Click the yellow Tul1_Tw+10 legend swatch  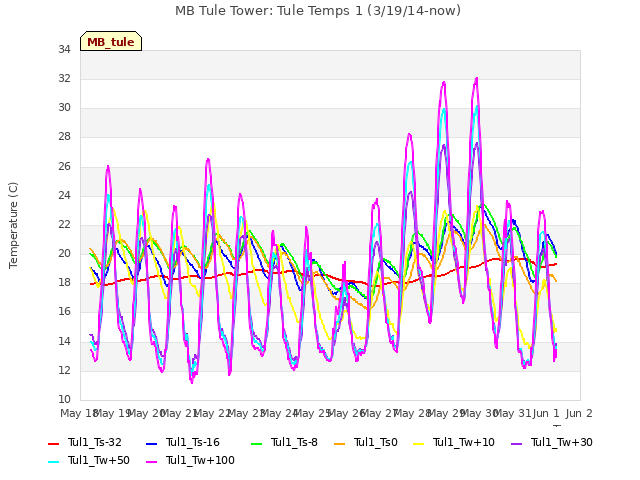tap(419, 443)
